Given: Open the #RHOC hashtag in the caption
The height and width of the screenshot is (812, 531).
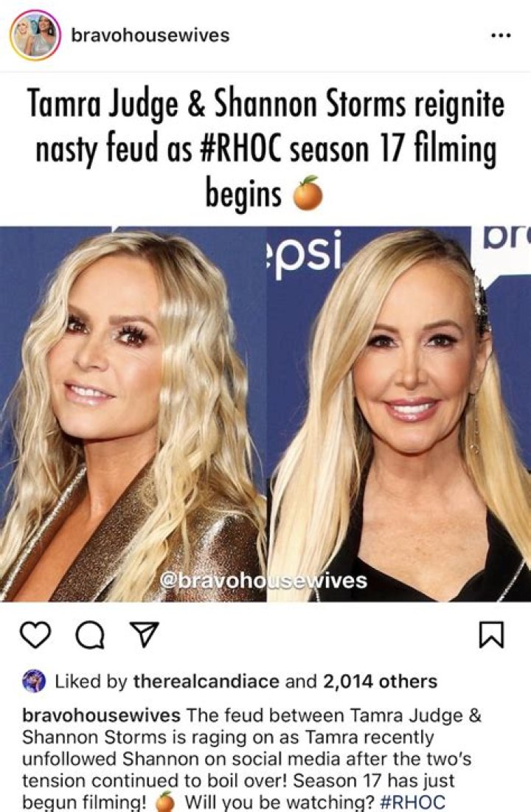Looking at the screenshot, I should (x=412, y=802).
